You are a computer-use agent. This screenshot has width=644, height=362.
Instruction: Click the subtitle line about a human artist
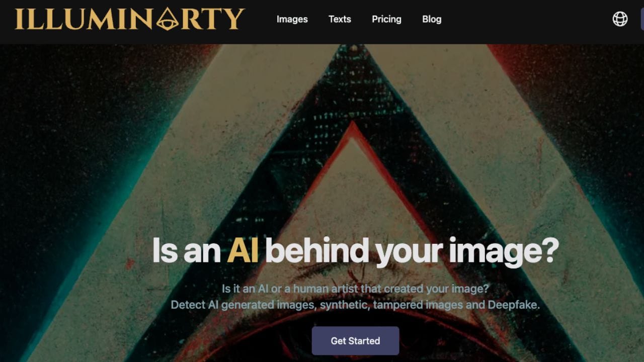(x=355, y=289)
